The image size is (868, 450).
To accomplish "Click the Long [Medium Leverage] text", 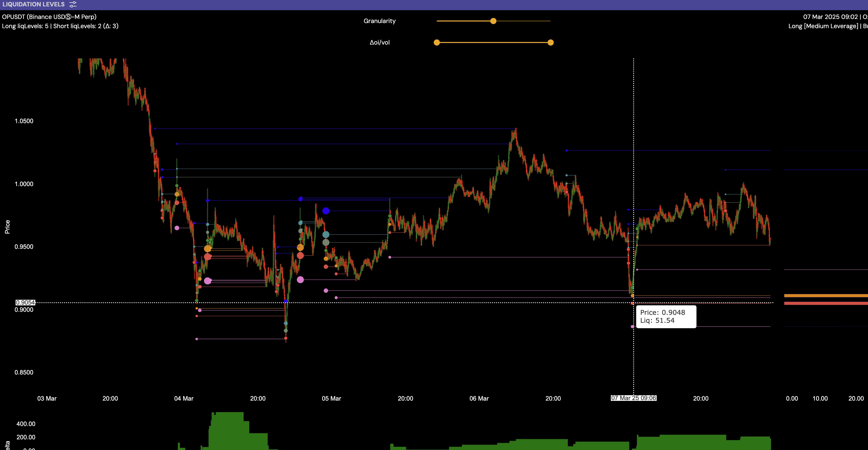I will (x=823, y=26).
